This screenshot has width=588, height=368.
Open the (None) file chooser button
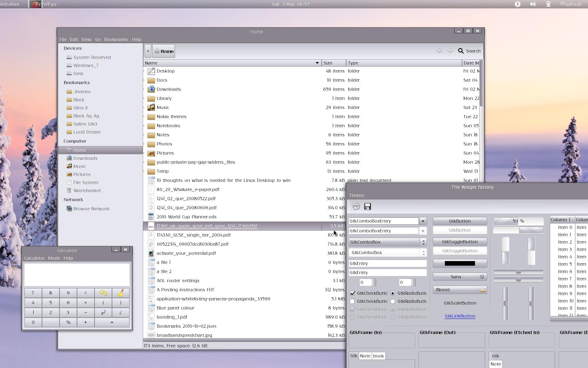pyautogui.click(x=460, y=290)
